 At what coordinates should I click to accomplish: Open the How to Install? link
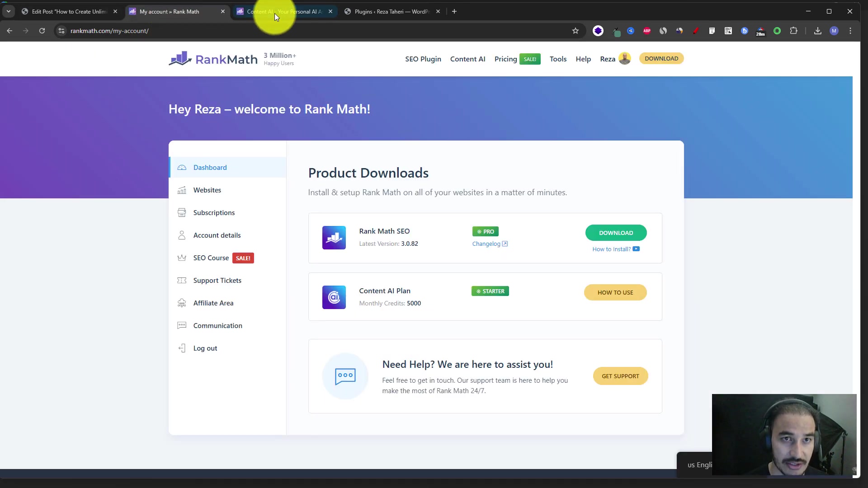(x=616, y=249)
